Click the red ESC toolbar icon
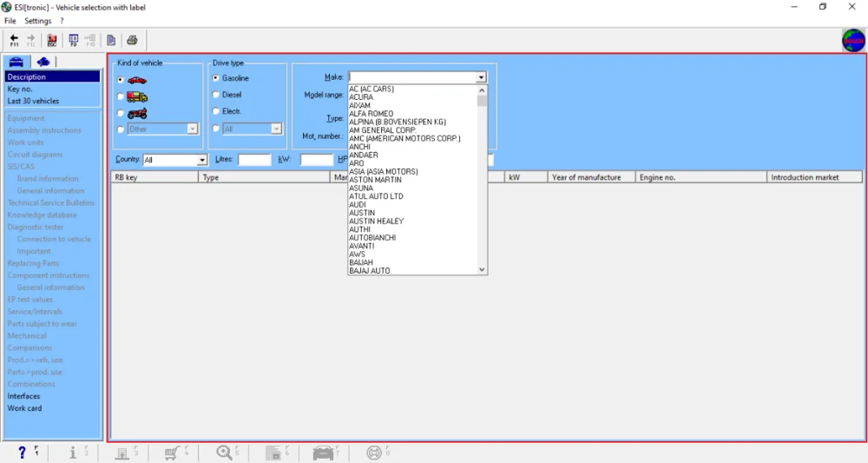The width and height of the screenshot is (868, 463). pyautogui.click(x=52, y=41)
